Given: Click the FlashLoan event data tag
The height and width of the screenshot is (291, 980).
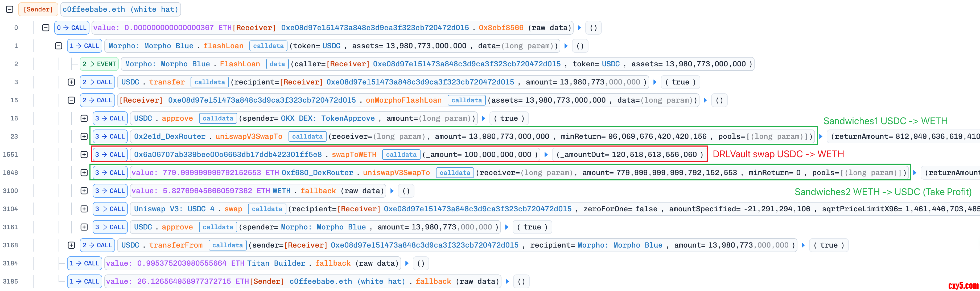Looking at the screenshot, I should [x=277, y=64].
